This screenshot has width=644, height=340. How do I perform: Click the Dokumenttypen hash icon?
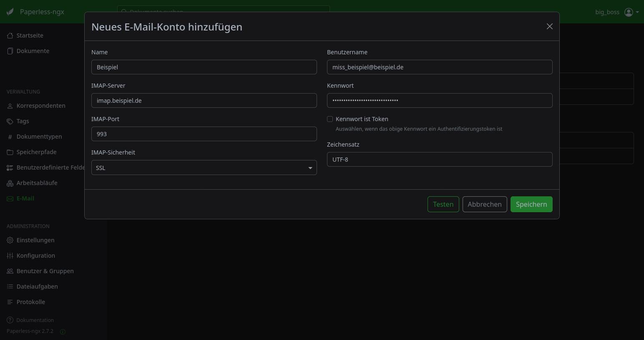pos(10,137)
